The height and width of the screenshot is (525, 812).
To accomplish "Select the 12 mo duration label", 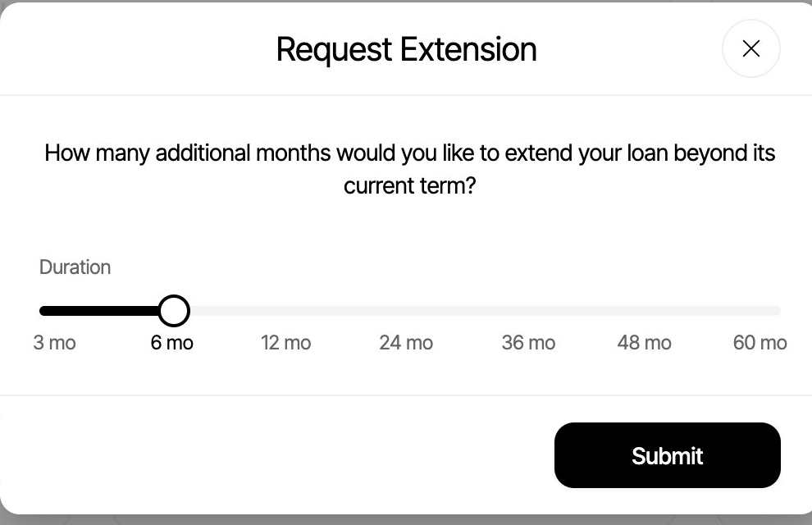I will coord(285,342).
